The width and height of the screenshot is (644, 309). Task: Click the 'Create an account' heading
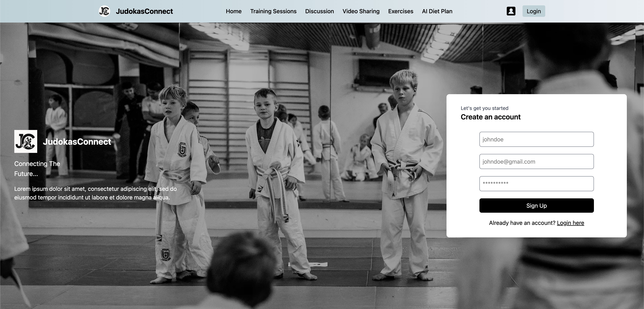point(490,117)
